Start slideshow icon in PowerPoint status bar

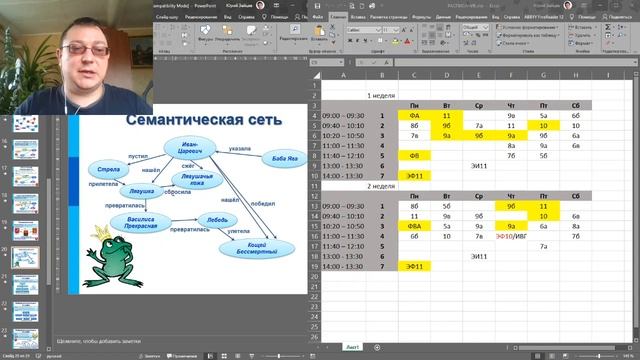click(x=251, y=356)
